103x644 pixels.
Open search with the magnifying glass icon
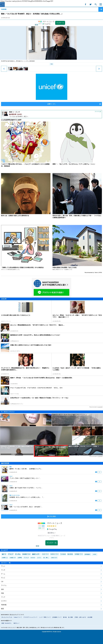pyautogui.click(x=95, y=4)
